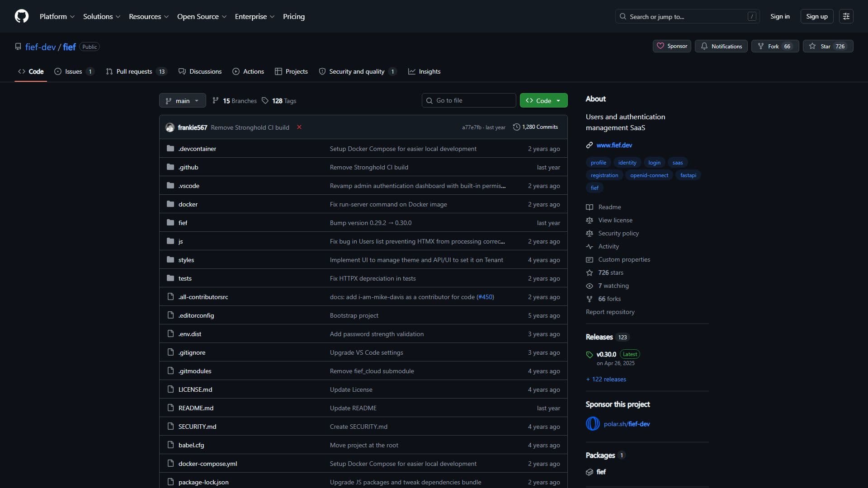This screenshot has height=488, width=868.
Task: Open the Resources dropdown
Action: tap(149, 16)
